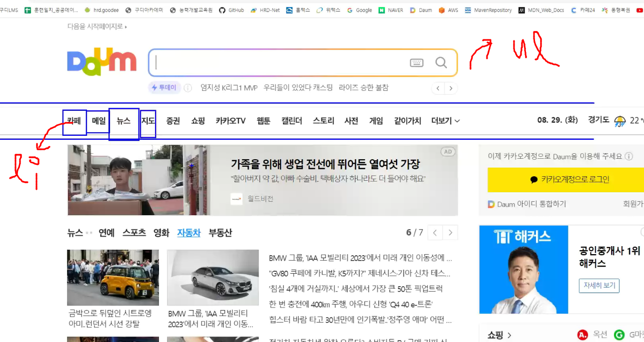Screen dimensions: 644x342
Task: Open the 위택스 bookmark
Action: click(x=328, y=10)
